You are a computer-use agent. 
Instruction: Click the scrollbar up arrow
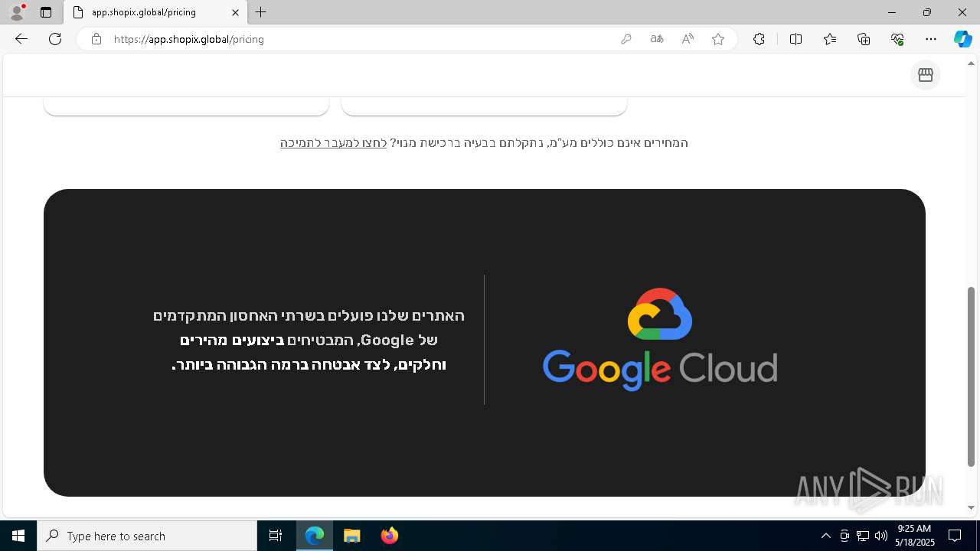click(972, 63)
